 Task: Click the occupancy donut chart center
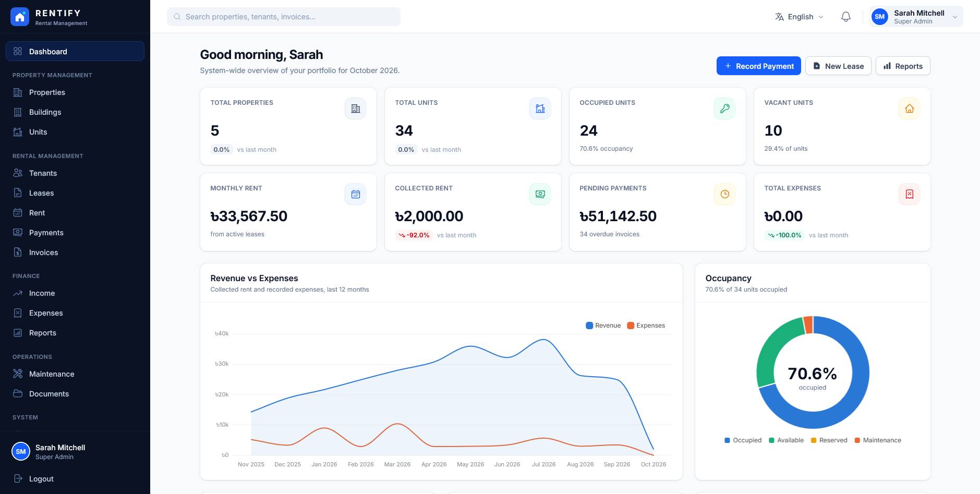pos(813,373)
